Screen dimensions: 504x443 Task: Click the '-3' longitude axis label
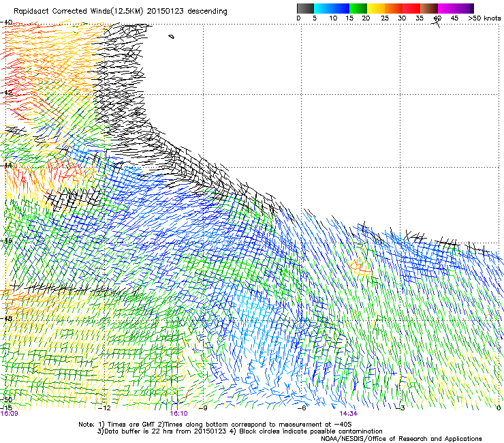(x=400, y=408)
